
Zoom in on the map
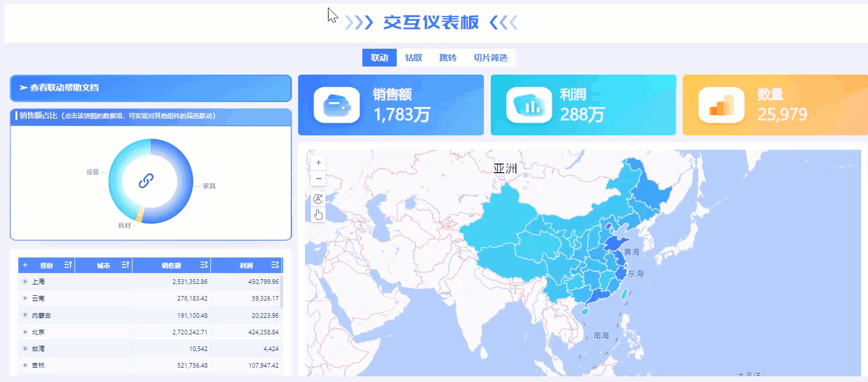point(318,162)
